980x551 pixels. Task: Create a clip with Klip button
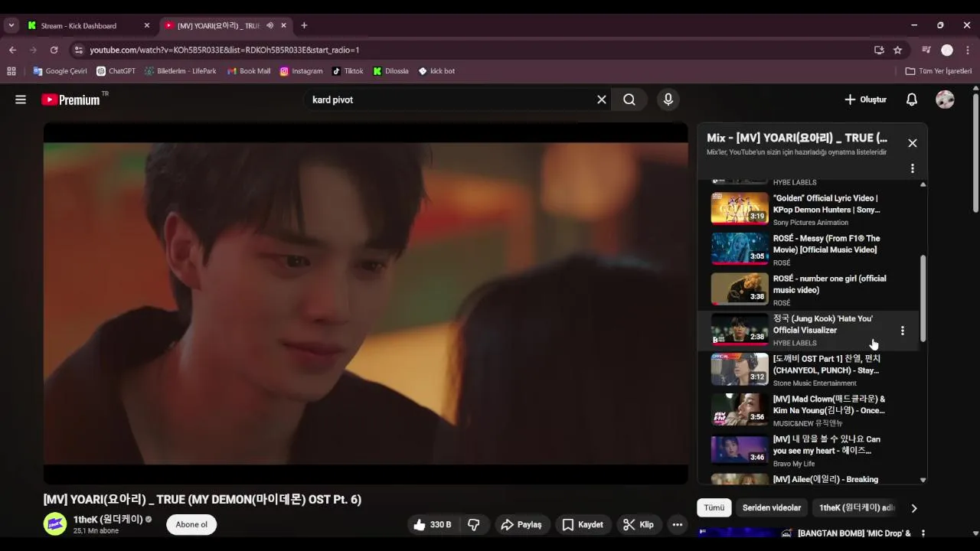pyautogui.click(x=639, y=524)
